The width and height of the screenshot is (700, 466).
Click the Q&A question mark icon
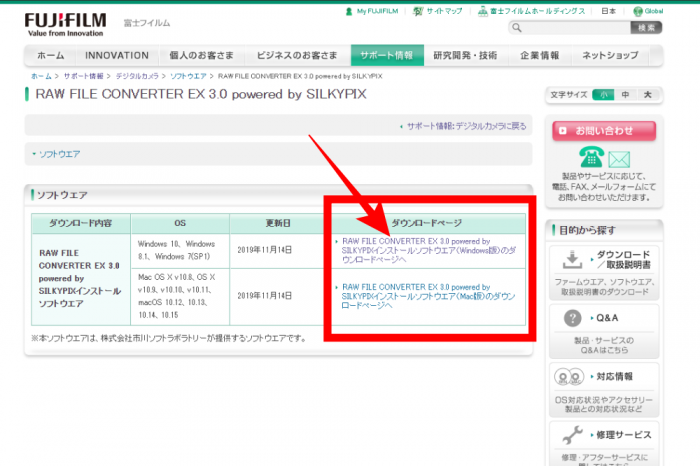[572, 318]
